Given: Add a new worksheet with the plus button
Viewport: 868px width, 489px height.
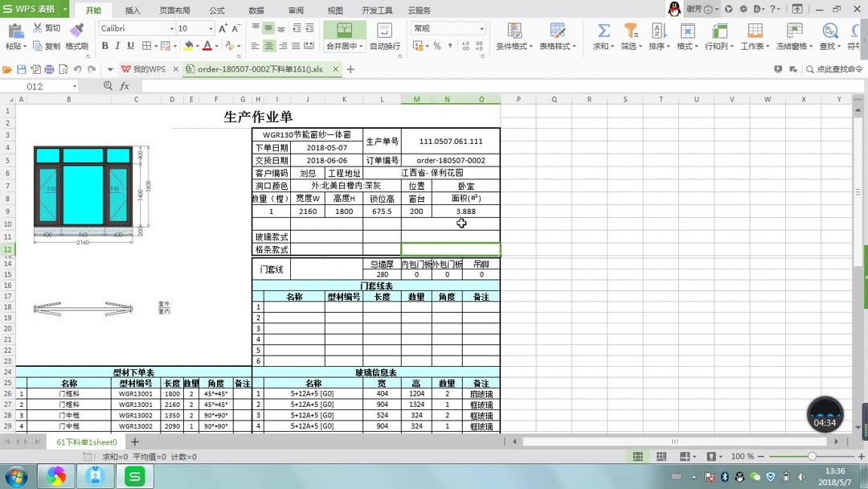Looking at the screenshot, I should point(134,442).
